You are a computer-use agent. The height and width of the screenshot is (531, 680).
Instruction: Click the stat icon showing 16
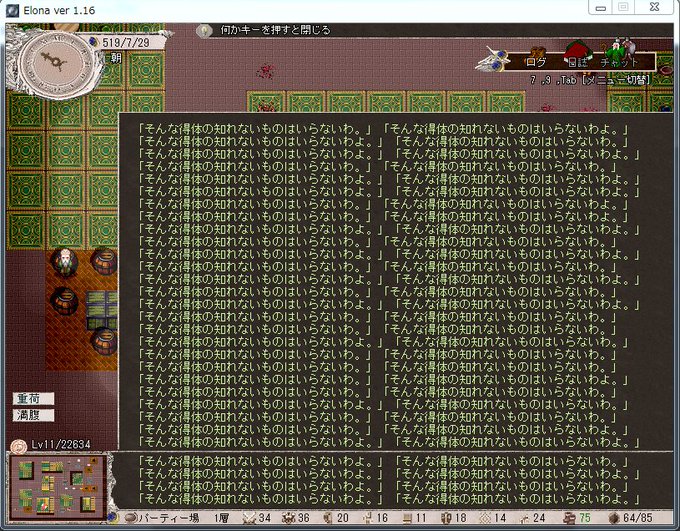pos(369,518)
